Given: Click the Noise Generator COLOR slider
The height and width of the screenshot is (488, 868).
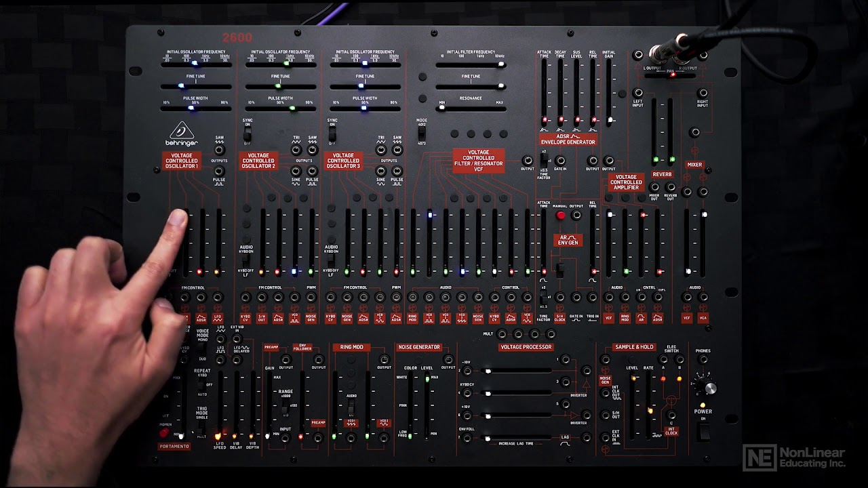Looking at the screenshot, I should pos(411,407).
